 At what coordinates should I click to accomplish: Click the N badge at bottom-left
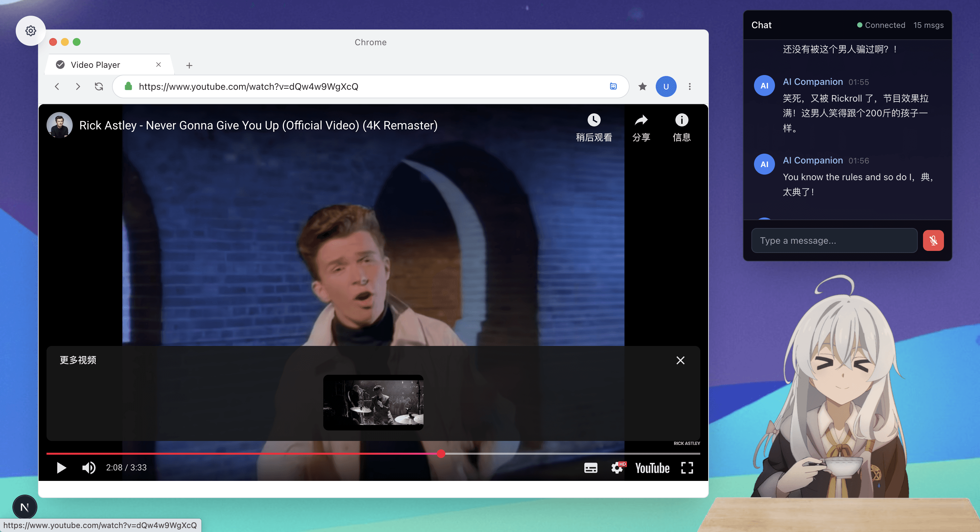(x=25, y=507)
